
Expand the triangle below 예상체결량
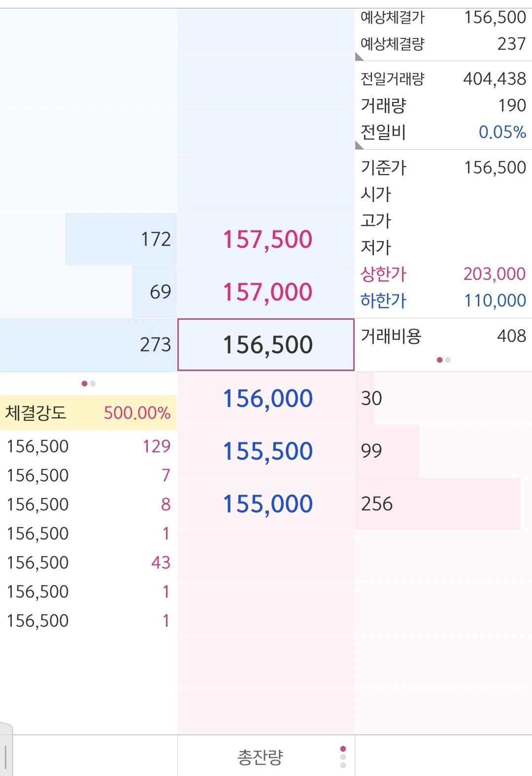[x=359, y=56]
